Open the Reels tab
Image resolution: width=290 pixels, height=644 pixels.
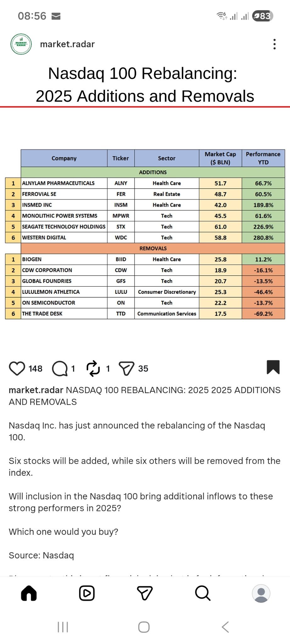coord(87,593)
